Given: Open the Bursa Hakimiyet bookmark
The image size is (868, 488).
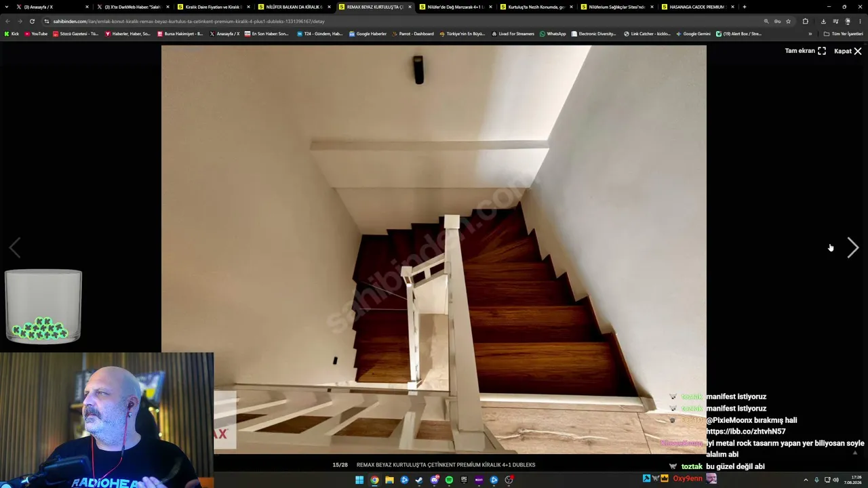Looking at the screenshot, I should [x=180, y=33].
